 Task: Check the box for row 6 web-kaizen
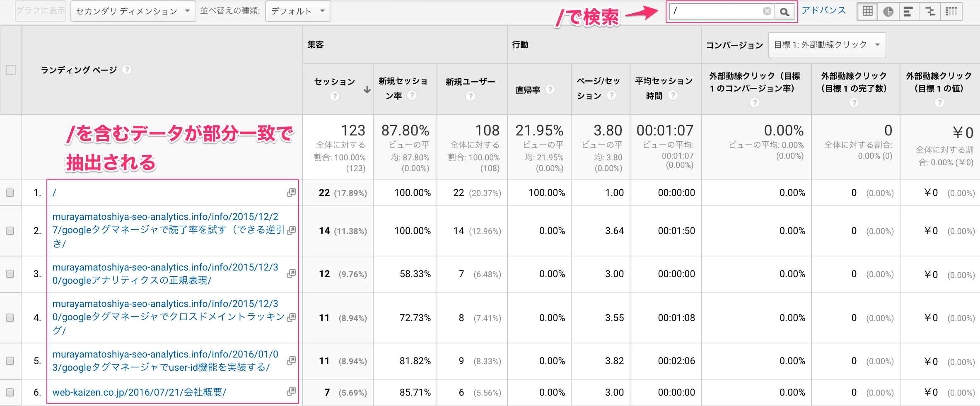(10, 392)
